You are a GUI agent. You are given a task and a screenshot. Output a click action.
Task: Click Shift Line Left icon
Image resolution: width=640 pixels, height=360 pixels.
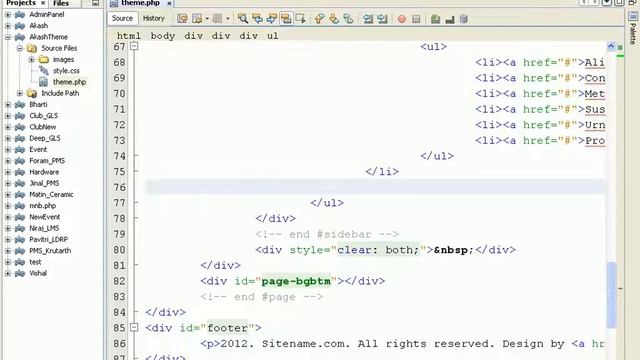pyautogui.click(x=368, y=18)
